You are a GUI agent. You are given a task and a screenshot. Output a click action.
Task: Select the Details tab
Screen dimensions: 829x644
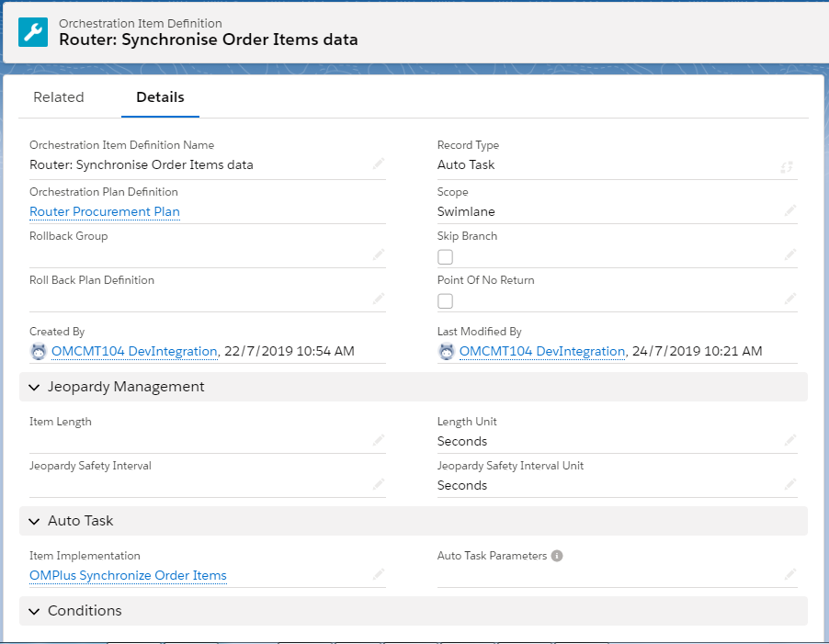[x=160, y=96]
